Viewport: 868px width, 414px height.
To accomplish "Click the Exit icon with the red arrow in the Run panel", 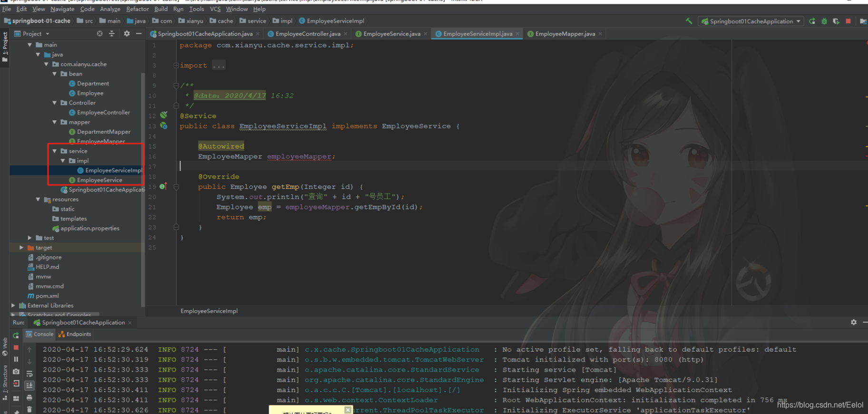I will (16, 384).
